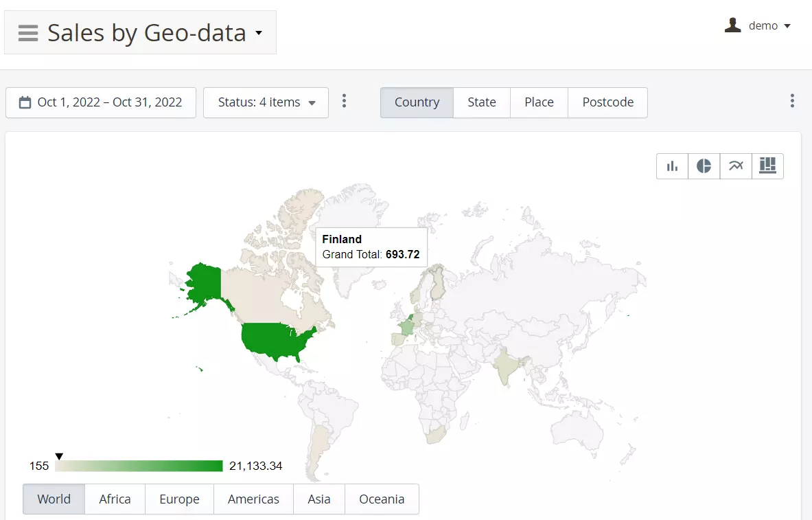This screenshot has height=520, width=812.
Task: Switch to pie chart view
Action: (704, 166)
